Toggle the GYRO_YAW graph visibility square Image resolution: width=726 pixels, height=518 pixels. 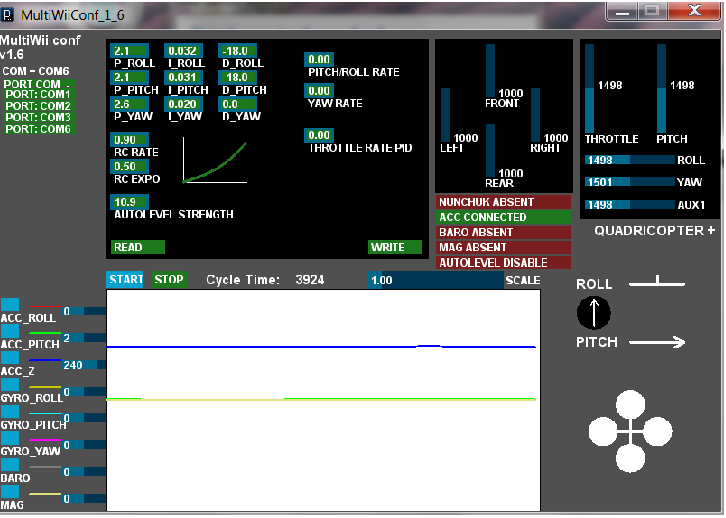click(10, 438)
